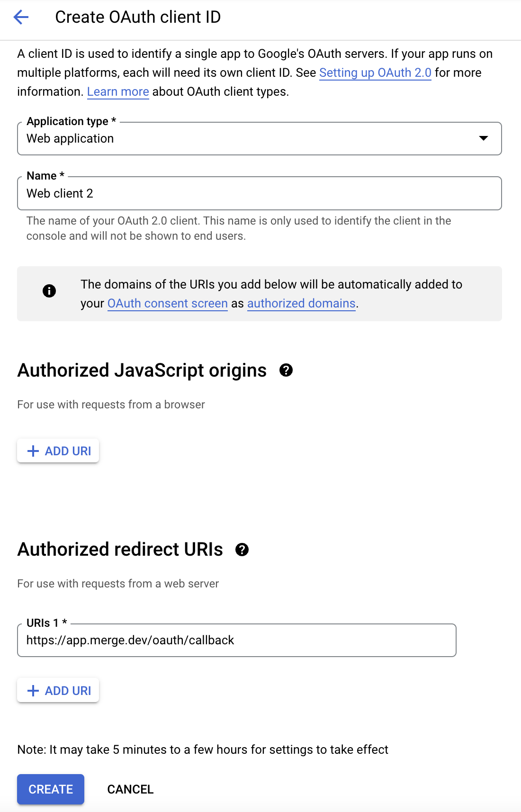Click into the Name text field
This screenshot has height=812, width=521.
[259, 194]
